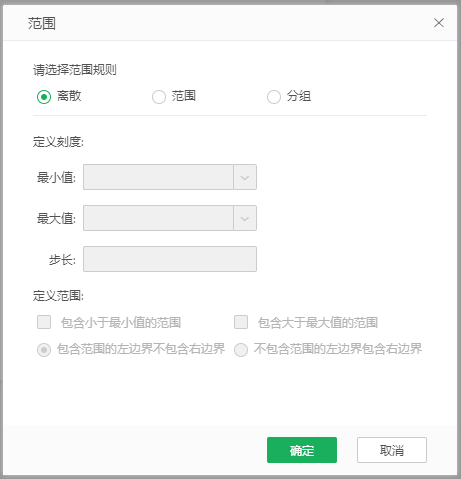The width and height of the screenshot is (461, 479).
Task: Select 包含范围的左边界不包含右边界 option
Action: tap(44, 350)
